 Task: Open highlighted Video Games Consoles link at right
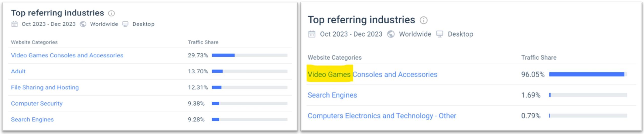(x=372, y=74)
